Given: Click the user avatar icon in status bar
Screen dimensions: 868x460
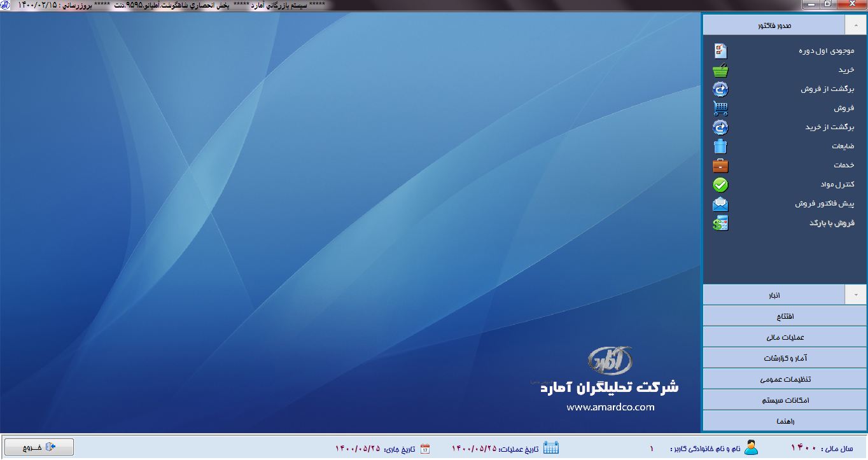Looking at the screenshot, I should coord(752,448).
